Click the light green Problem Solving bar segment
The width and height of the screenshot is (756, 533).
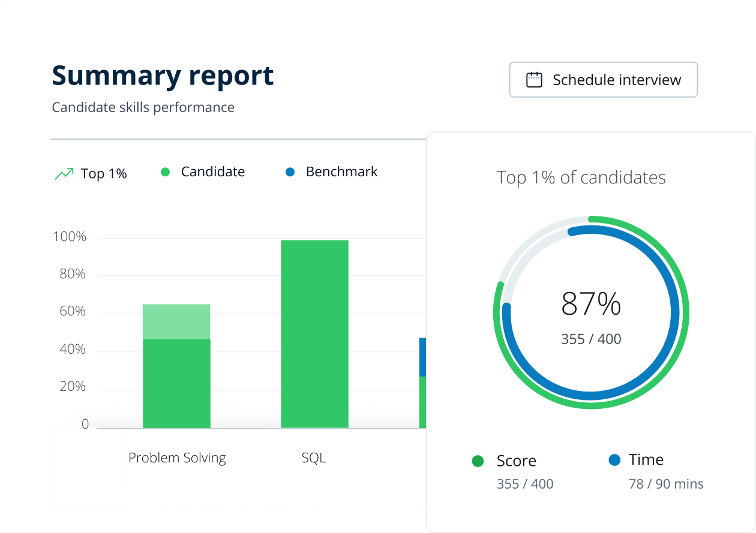[x=176, y=322]
